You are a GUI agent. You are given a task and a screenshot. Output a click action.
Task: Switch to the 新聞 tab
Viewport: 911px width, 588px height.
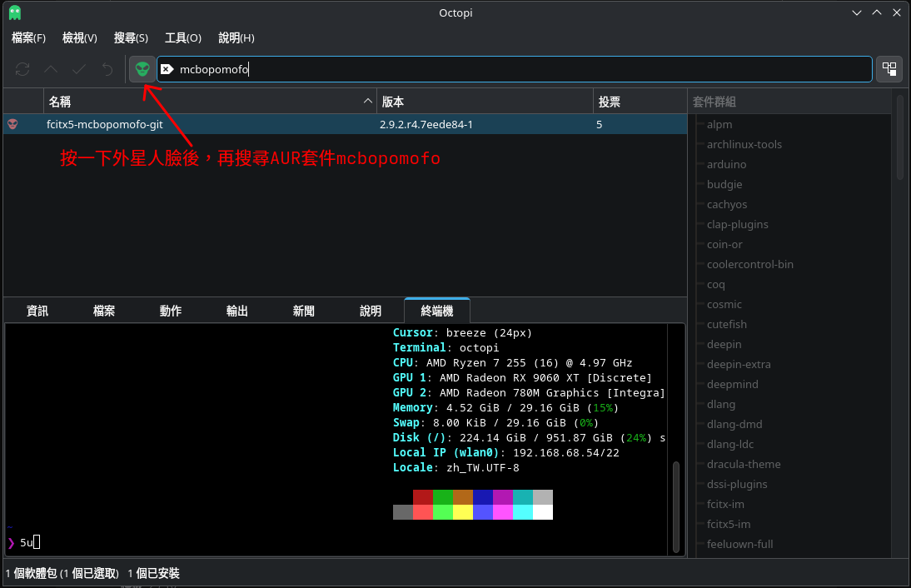pyautogui.click(x=304, y=311)
